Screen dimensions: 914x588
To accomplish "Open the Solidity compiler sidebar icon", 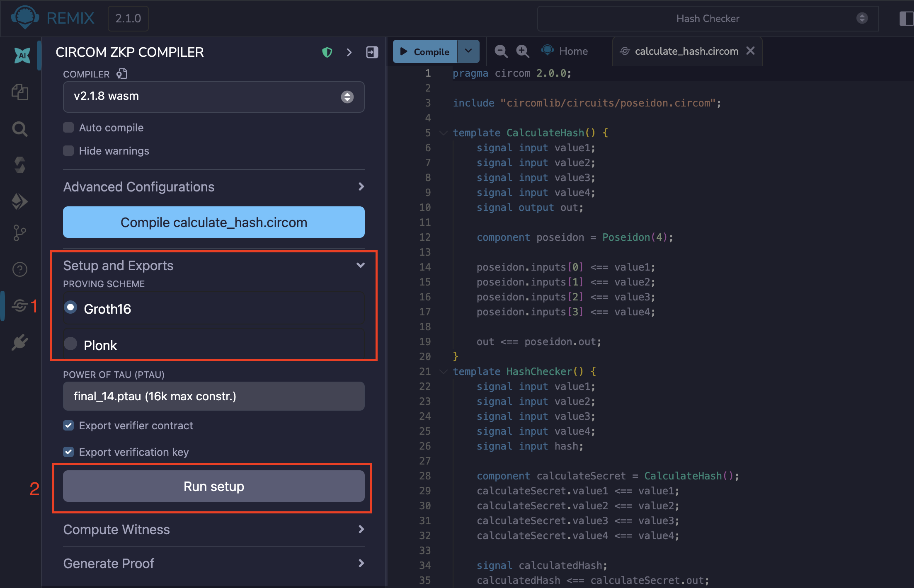I will click(x=20, y=165).
